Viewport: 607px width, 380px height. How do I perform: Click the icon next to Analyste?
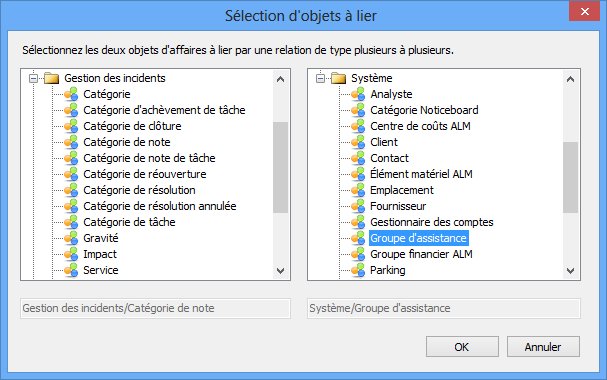[358, 94]
